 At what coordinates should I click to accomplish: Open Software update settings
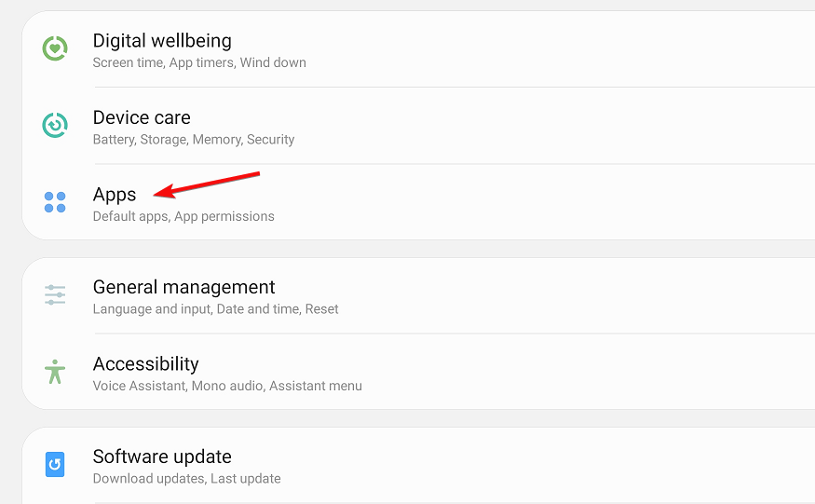point(418,465)
